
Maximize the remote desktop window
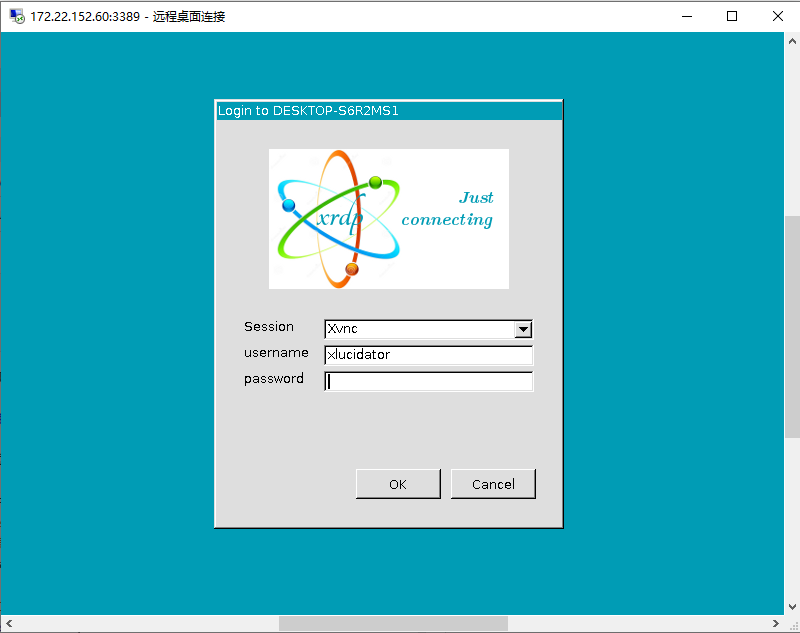[x=732, y=16]
